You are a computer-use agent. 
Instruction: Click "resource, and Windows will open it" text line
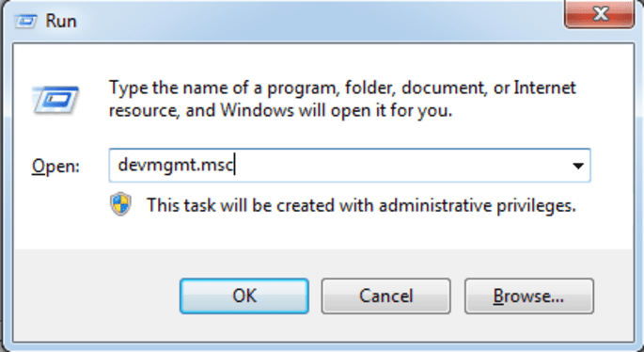280,110
